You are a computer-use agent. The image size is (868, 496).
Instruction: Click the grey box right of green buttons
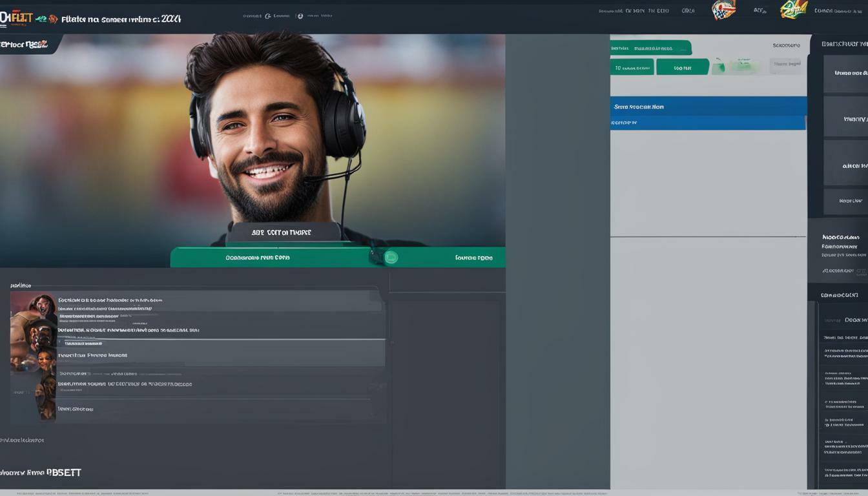click(x=785, y=65)
